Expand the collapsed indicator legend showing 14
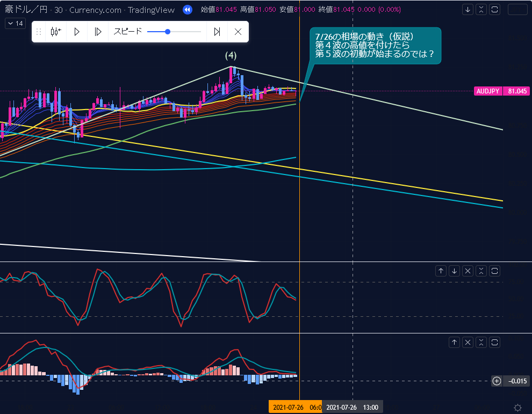 coord(15,23)
